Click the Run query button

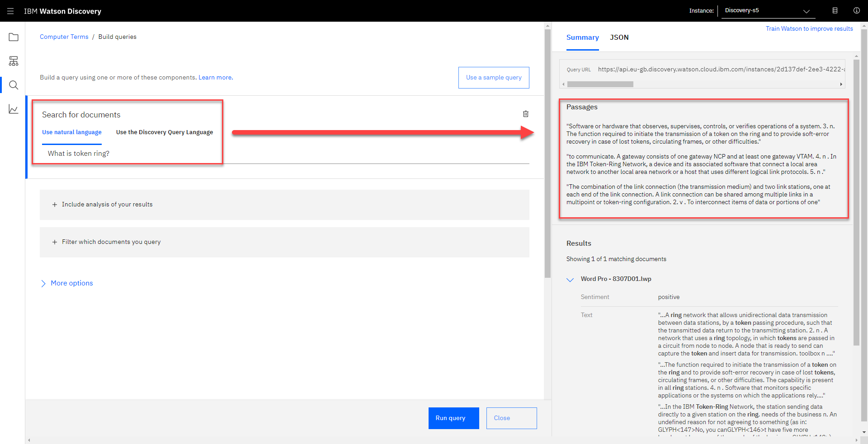[x=453, y=418]
